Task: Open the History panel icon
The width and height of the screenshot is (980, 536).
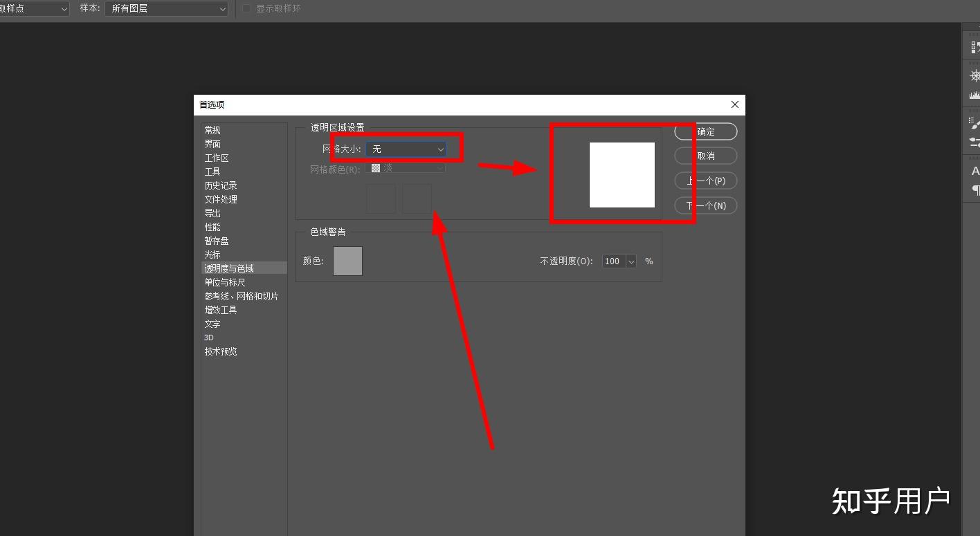Action: pyautogui.click(x=975, y=47)
